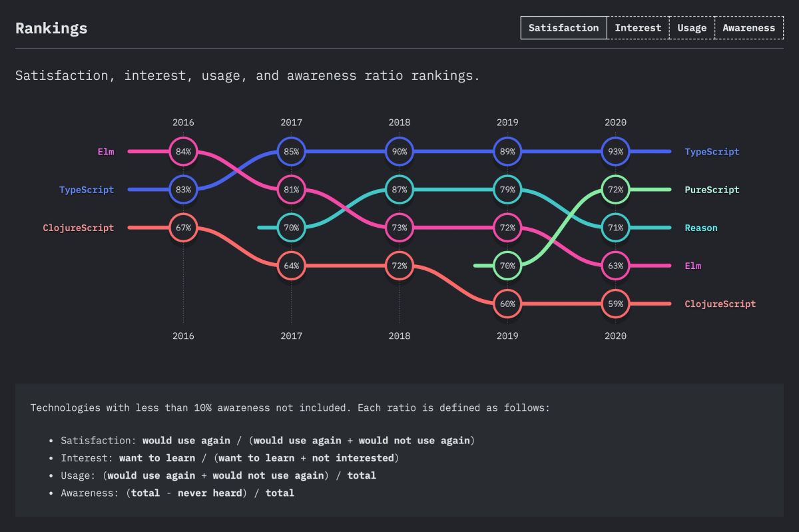Click PureScript's 72% node in 2020
The width and height of the screenshot is (799, 532).
click(615, 190)
